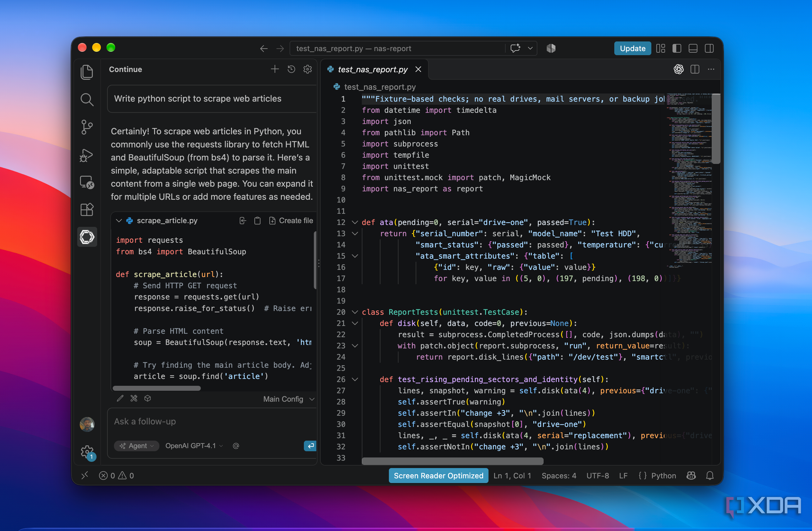Click Create file for scrape_article.py
812x531 pixels.
[x=291, y=221]
